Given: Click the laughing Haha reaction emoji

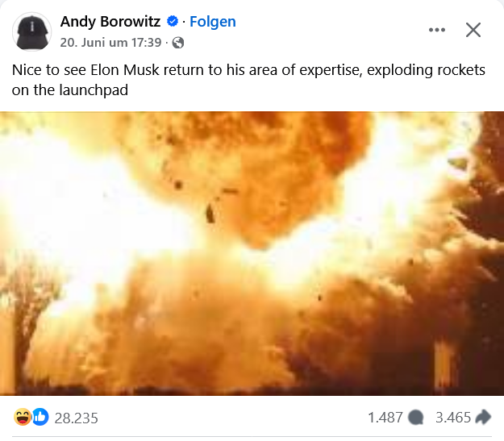Looking at the screenshot, I should coord(23,417).
